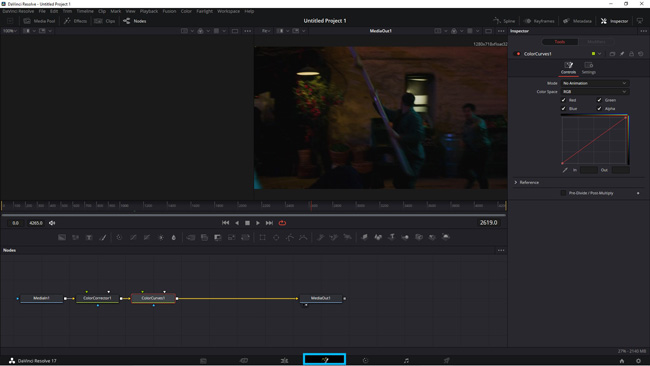
Task: Select the MediaOut1 node
Action: tap(321, 298)
